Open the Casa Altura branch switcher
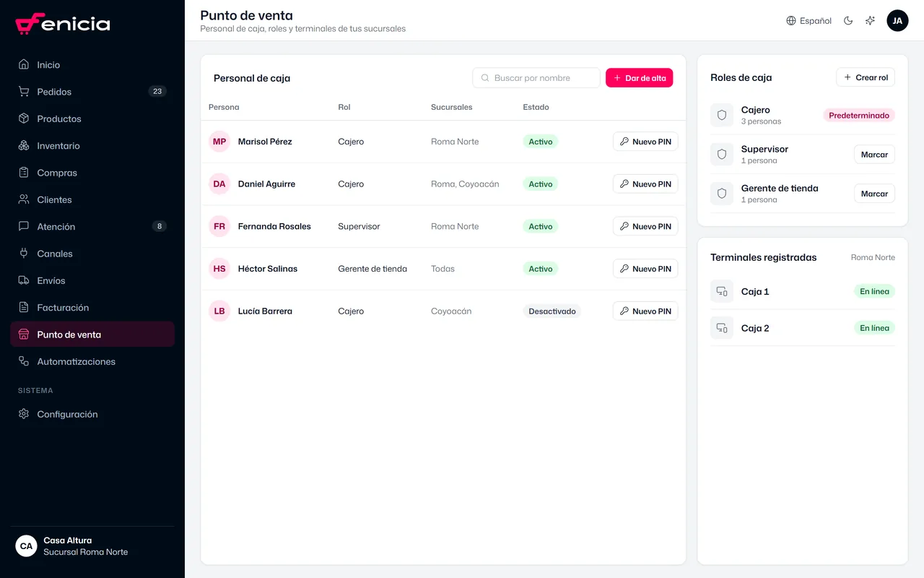 [x=92, y=546]
